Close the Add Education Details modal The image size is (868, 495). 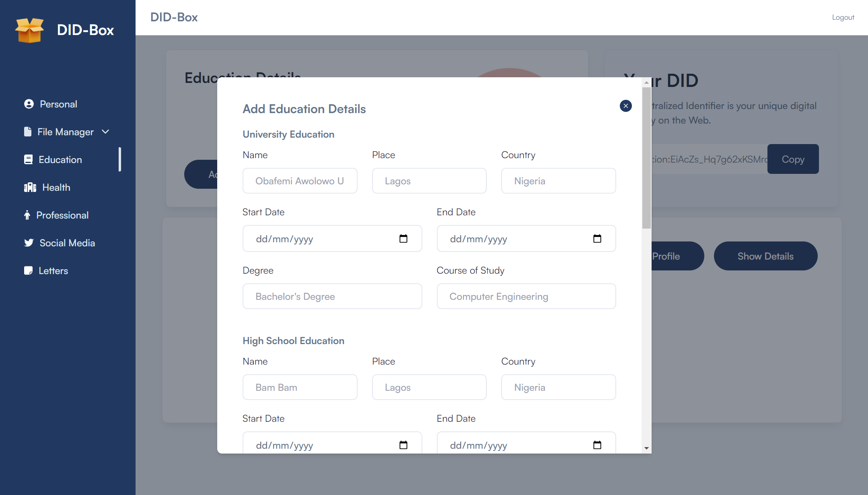[x=625, y=106]
